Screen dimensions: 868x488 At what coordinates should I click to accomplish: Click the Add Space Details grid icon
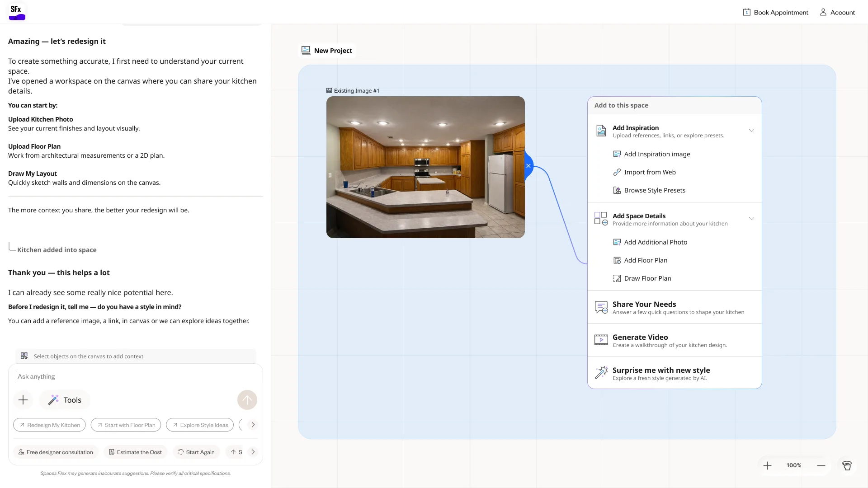tap(601, 219)
